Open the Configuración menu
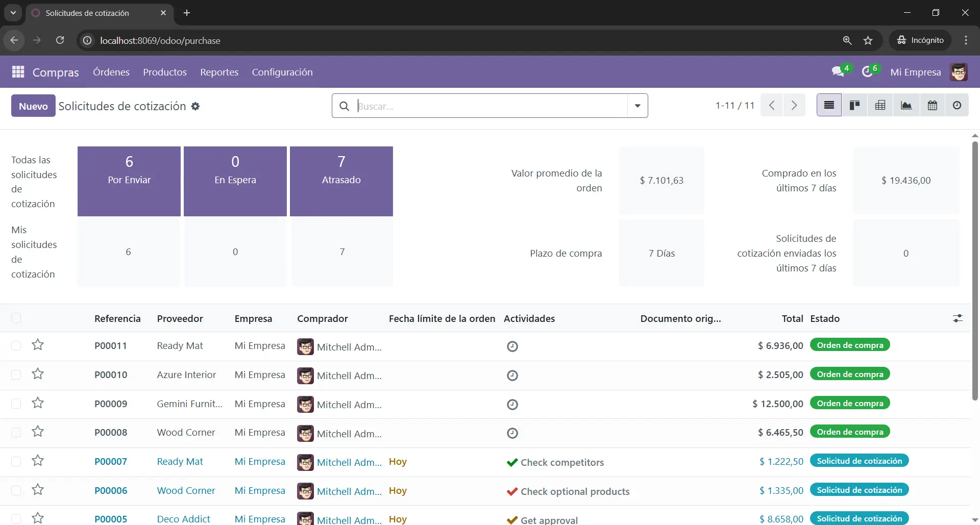Viewport: 980px width, 525px height. click(x=282, y=72)
